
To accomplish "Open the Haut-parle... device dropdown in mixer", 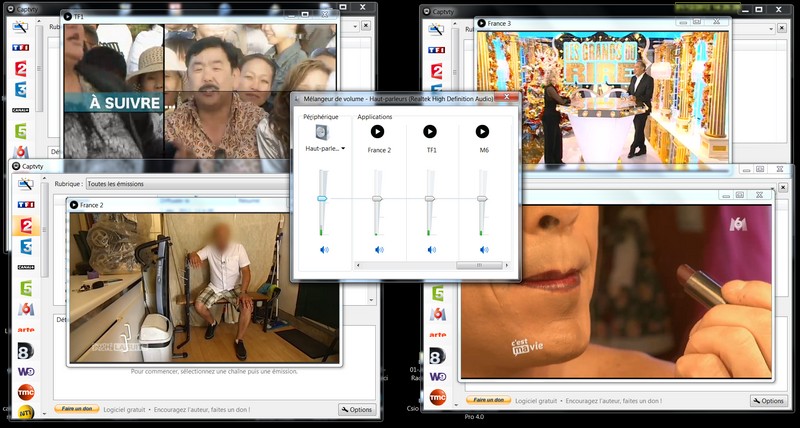I will point(326,148).
